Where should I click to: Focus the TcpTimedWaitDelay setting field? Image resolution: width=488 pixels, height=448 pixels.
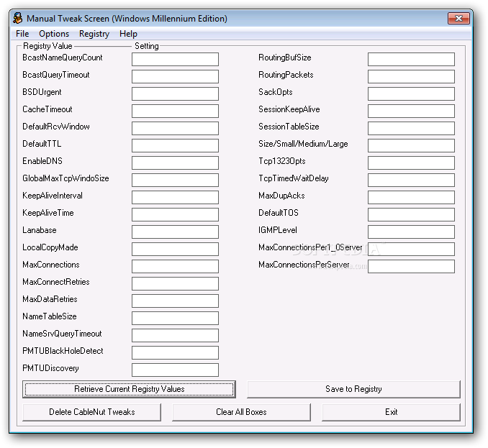coord(411,180)
